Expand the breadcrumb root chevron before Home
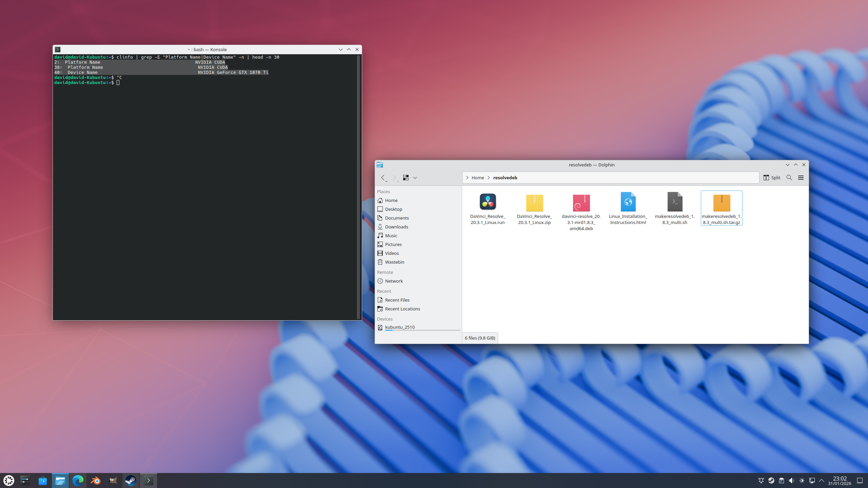Viewport: 868px width, 488px height. tap(467, 178)
